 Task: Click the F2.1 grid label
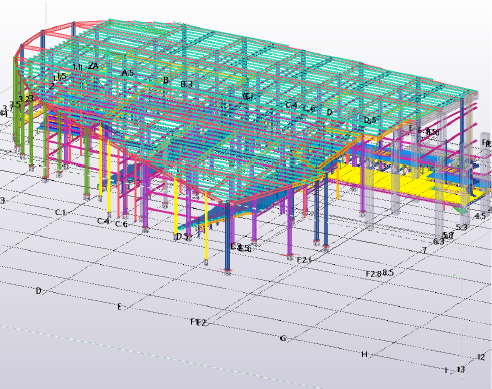(x=304, y=260)
